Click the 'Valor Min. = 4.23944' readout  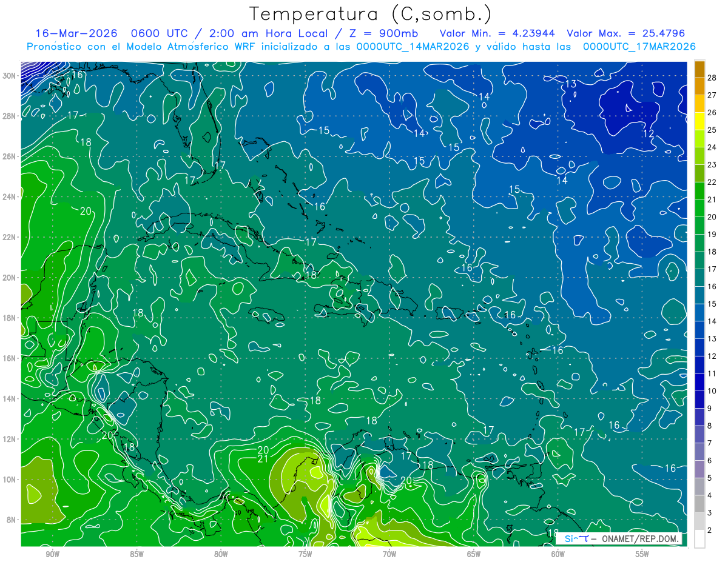pos(496,33)
